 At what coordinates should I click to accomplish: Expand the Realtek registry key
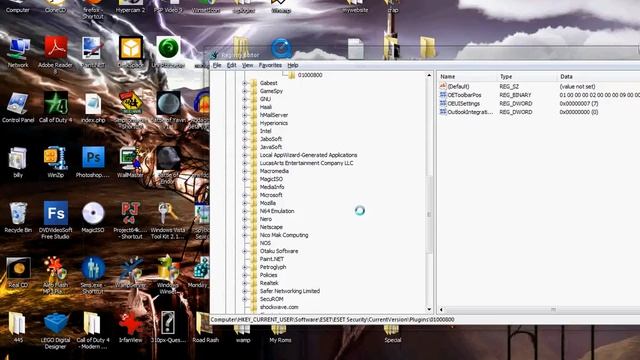[x=244, y=283]
